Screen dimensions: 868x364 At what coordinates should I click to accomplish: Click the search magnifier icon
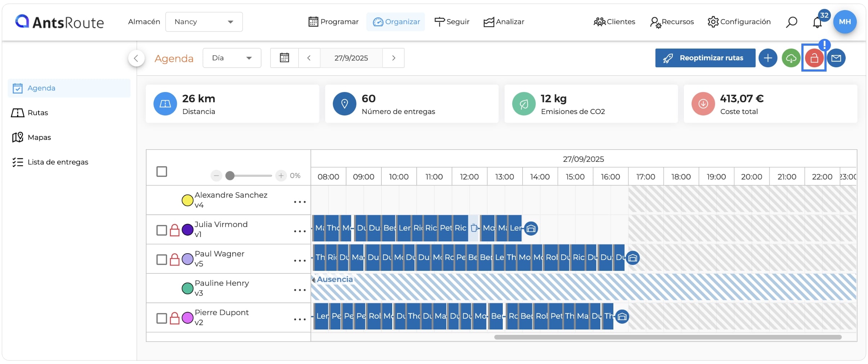[791, 22]
